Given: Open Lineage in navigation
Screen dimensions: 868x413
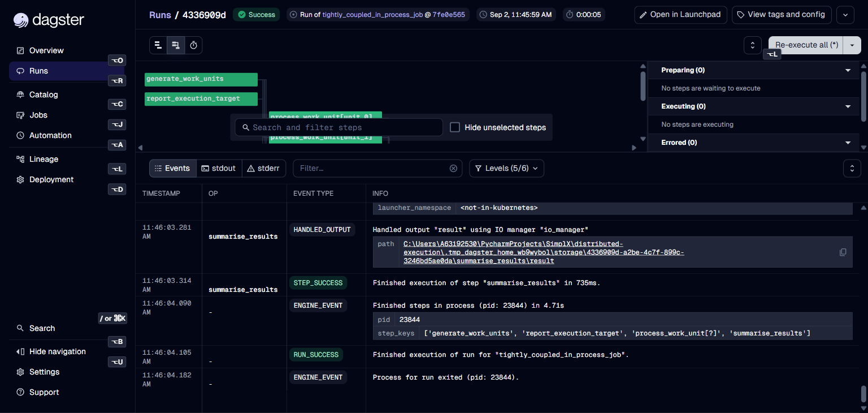Looking at the screenshot, I should pyautogui.click(x=44, y=159).
